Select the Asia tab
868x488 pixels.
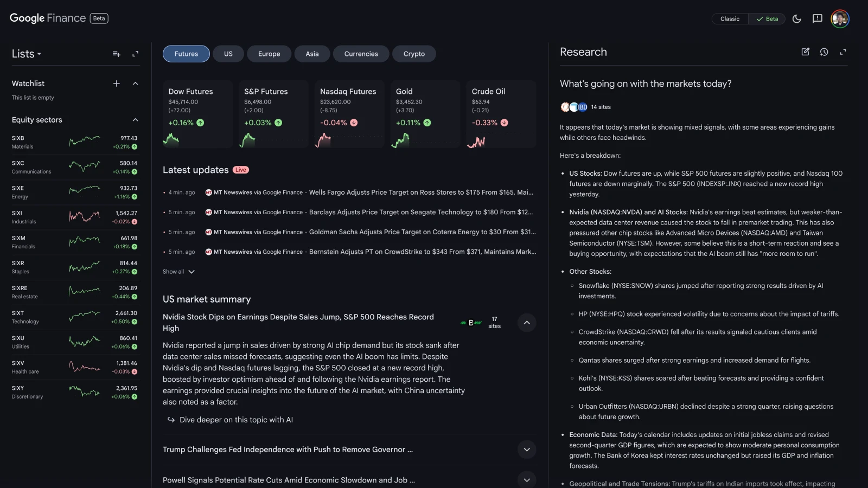(x=312, y=54)
